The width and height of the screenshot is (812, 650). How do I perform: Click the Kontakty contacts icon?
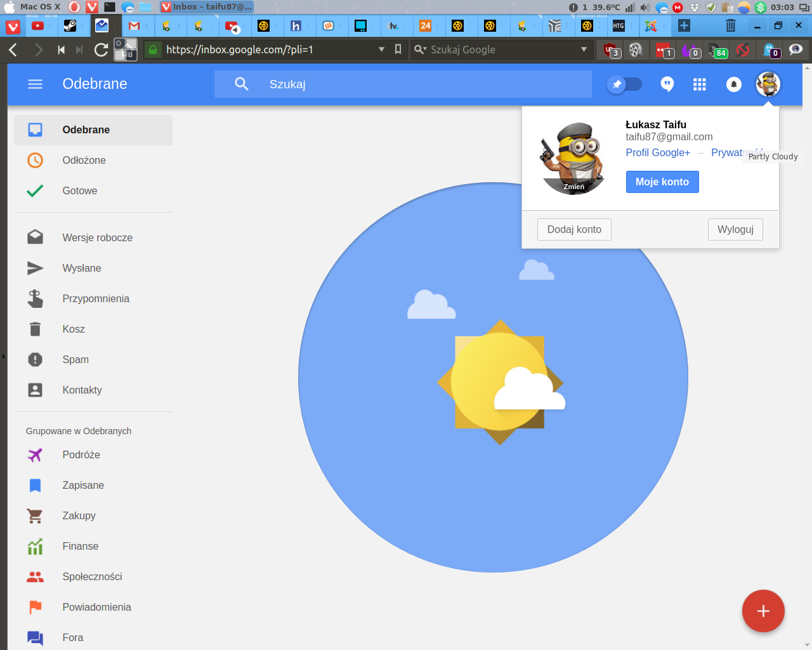tap(36, 390)
